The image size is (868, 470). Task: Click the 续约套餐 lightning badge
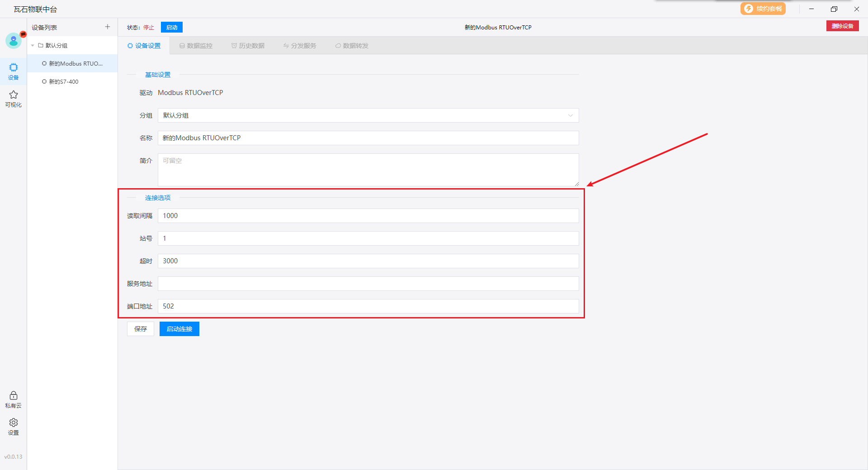coord(763,9)
